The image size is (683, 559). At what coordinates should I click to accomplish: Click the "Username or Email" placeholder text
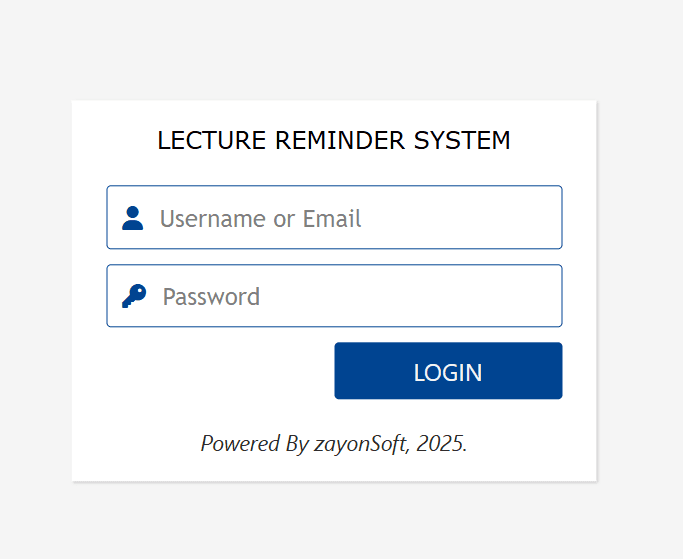tap(260, 218)
